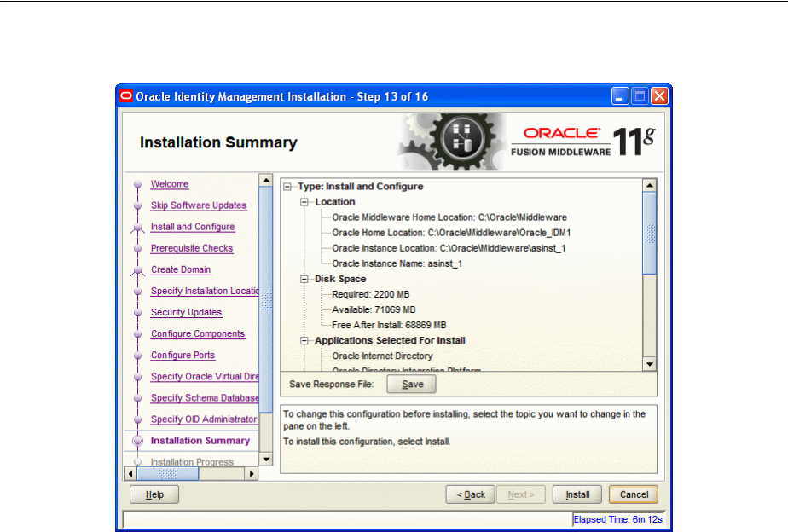
Task: Click the Oracle icon in title bar
Action: 126,96
